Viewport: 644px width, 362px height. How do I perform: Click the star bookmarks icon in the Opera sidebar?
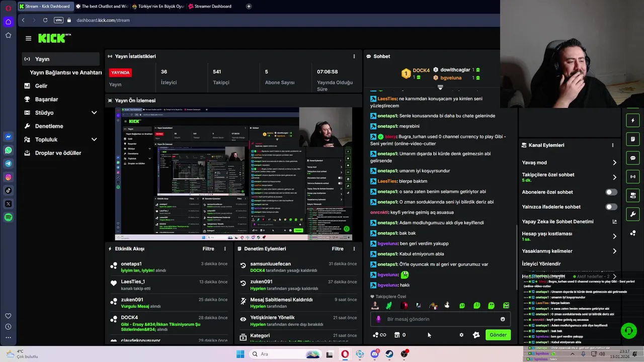click(8, 35)
